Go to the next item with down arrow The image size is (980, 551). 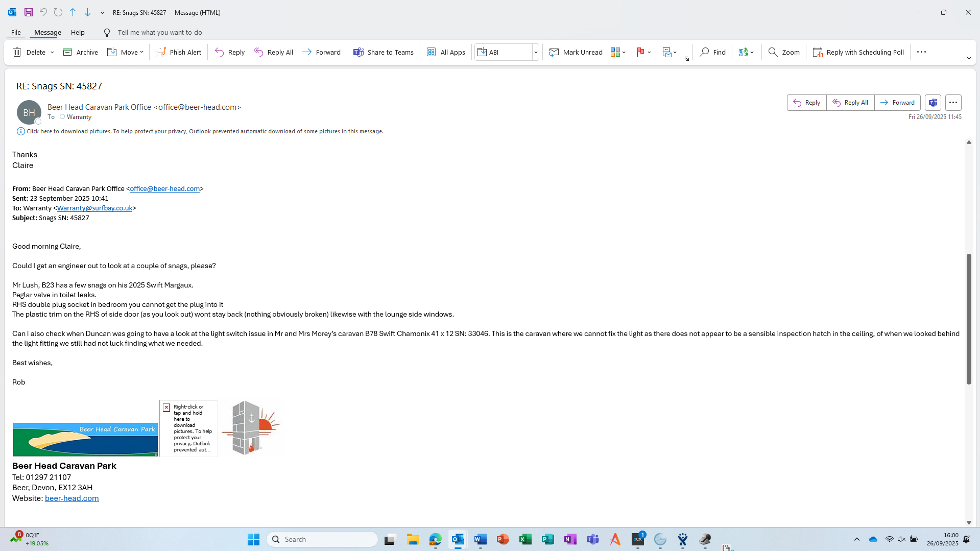[x=88, y=12]
